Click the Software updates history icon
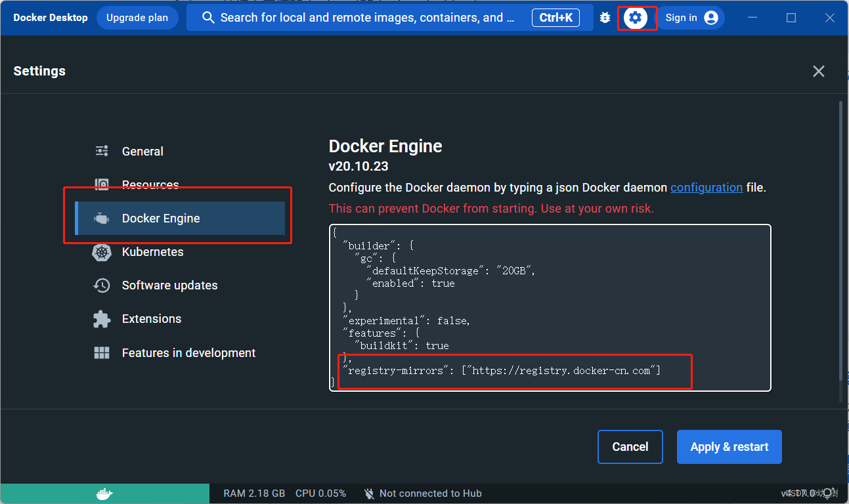 (102, 285)
